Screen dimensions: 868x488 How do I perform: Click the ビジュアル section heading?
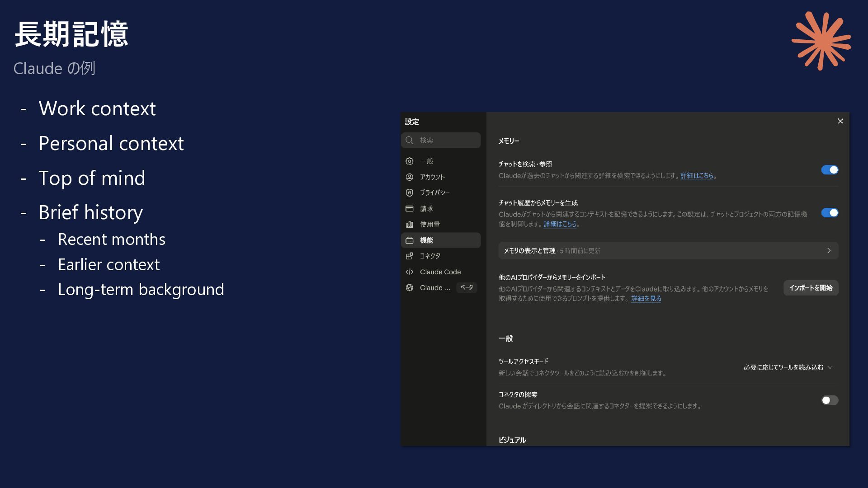click(x=512, y=440)
